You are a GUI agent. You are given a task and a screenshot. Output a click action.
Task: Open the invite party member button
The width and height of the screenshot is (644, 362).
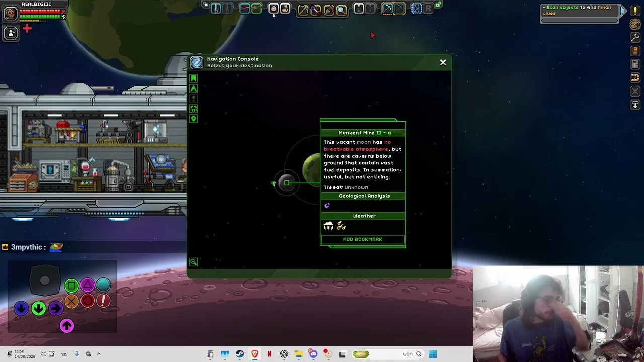[x=11, y=33]
